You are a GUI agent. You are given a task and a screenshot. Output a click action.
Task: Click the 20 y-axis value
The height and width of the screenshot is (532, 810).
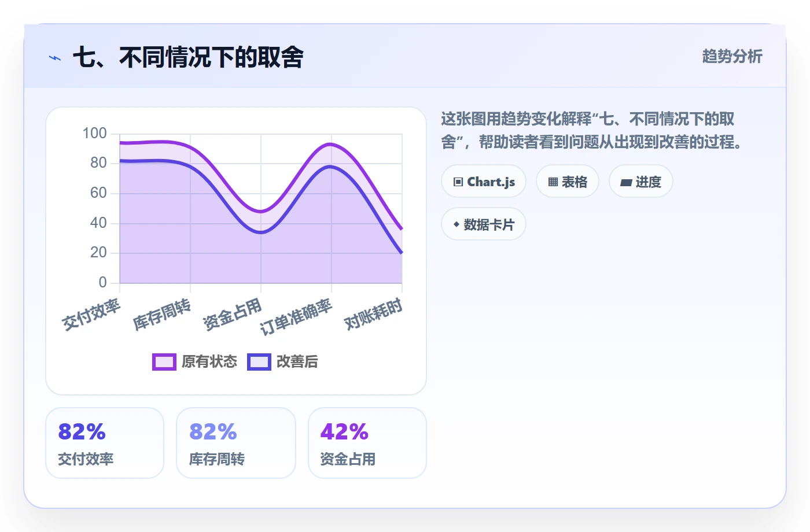[99, 253]
